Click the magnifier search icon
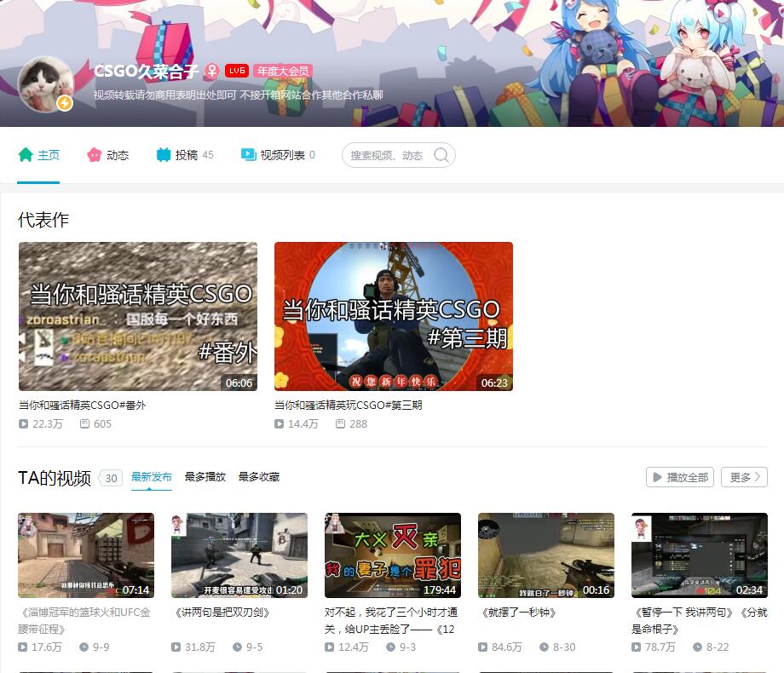The height and width of the screenshot is (673, 784). point(441,155)
